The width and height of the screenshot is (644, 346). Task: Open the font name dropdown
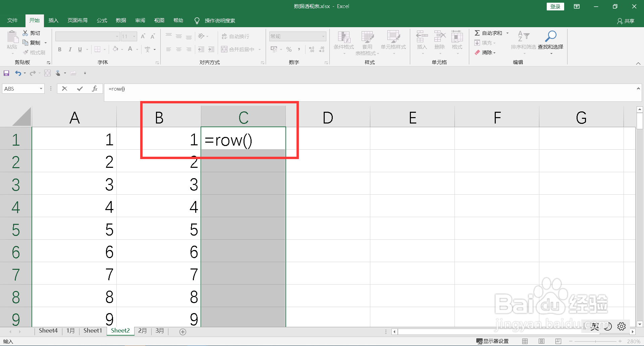click(x=117, y=36)
